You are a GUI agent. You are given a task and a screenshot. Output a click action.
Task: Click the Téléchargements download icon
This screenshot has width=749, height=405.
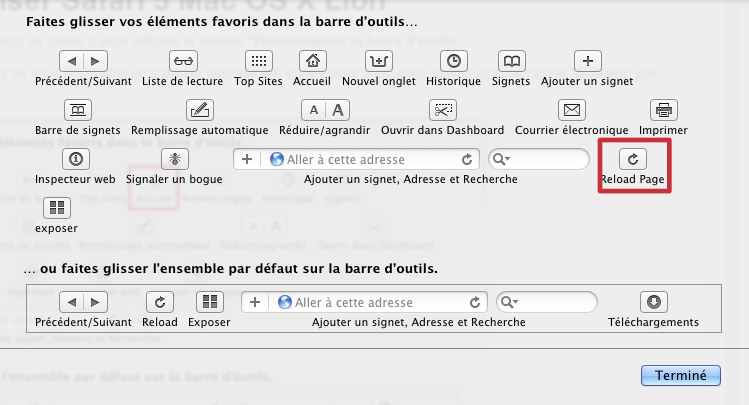tap(653, 302)
